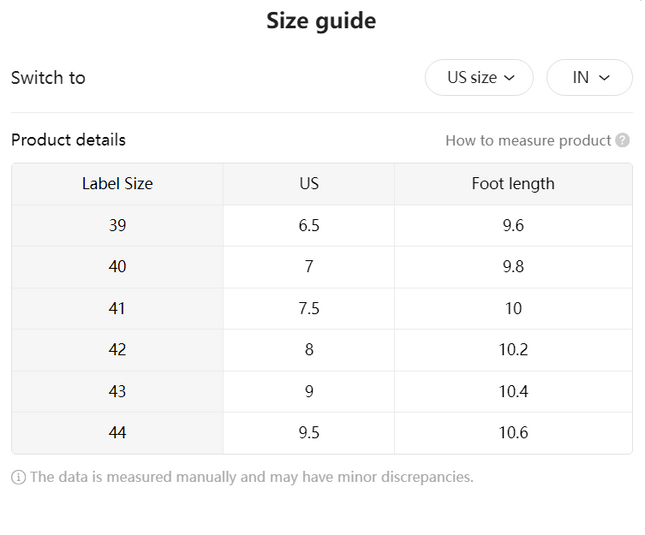Select label size 44 cell
Screen dimensions: 645x535
pos(117,433)
